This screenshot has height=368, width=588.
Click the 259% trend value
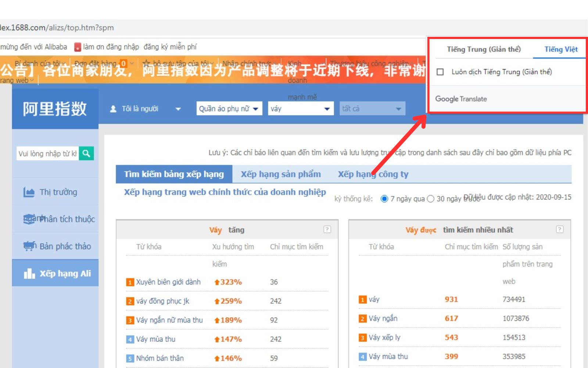coord(231,301)
